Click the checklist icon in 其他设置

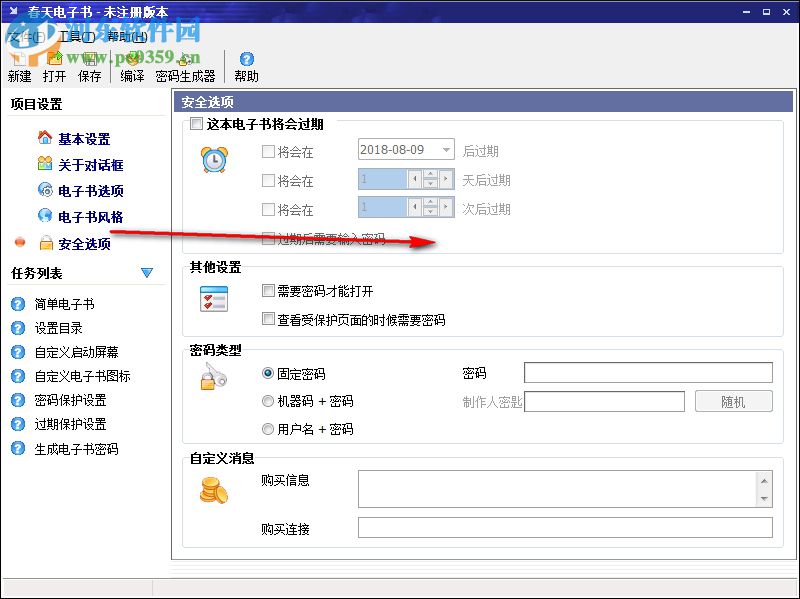coord(214,299)
